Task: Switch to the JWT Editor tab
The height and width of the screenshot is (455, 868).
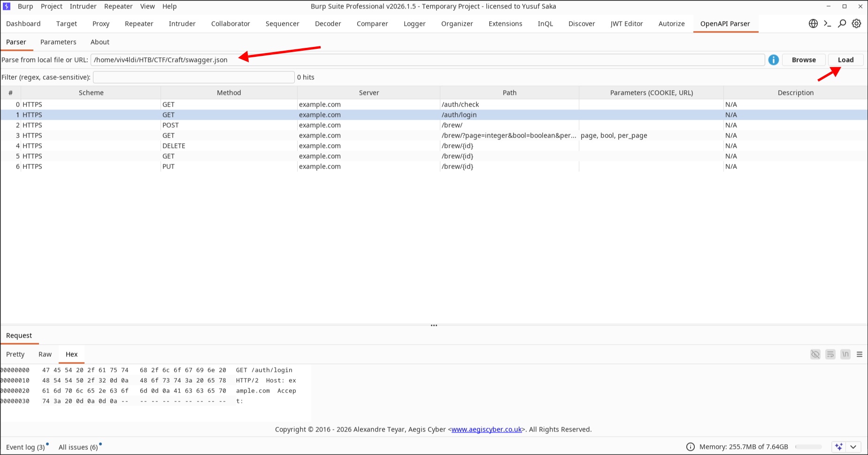Action: pyautogui.click(x=627, y=23)
